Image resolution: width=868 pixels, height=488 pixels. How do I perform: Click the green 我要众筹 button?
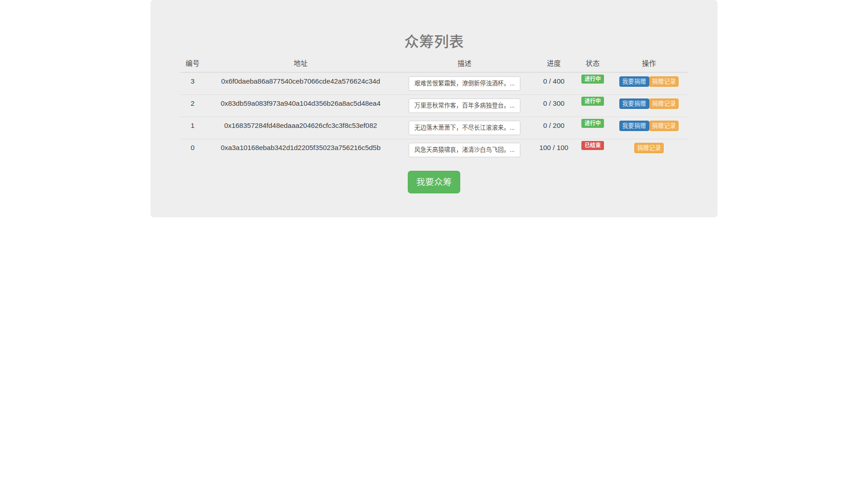click(434, 182)
